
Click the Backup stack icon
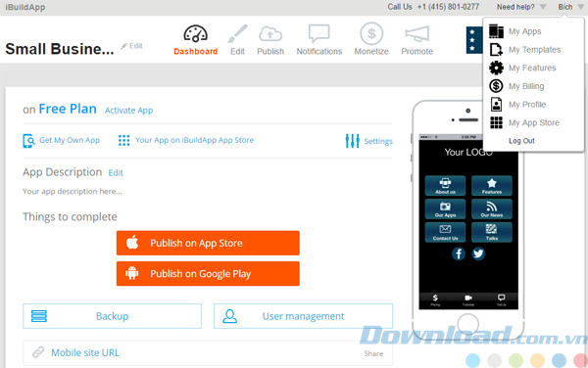click(x=39, y=316)
